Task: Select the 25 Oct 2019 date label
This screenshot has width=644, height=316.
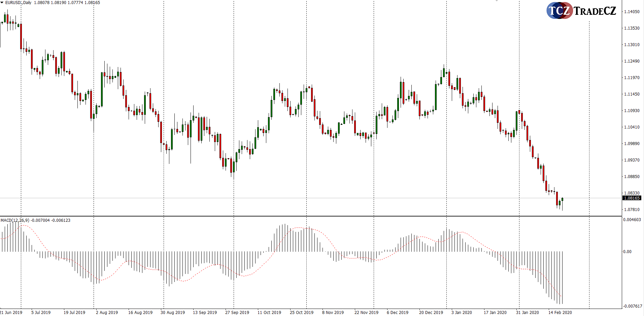Action: click(x=301, y=313)
